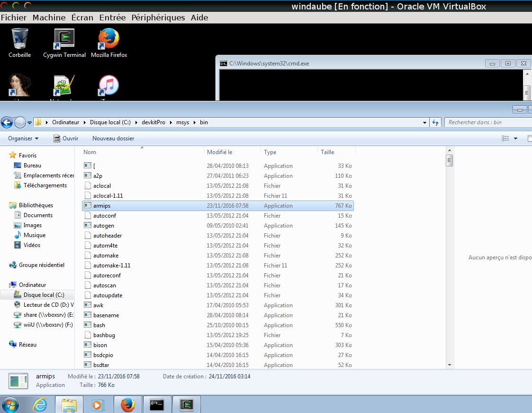Open the address bar history dropdown arrow
This screenshot has width=532, height=413.
[424, 123]
